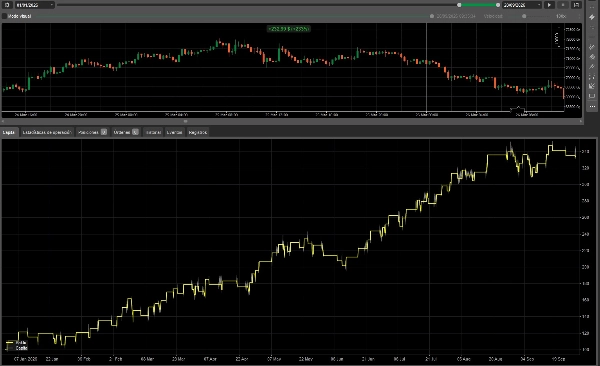Open the Registros tab
Image resolution: width=600 pixels, height=366 pixels.
tap(198, 132)
